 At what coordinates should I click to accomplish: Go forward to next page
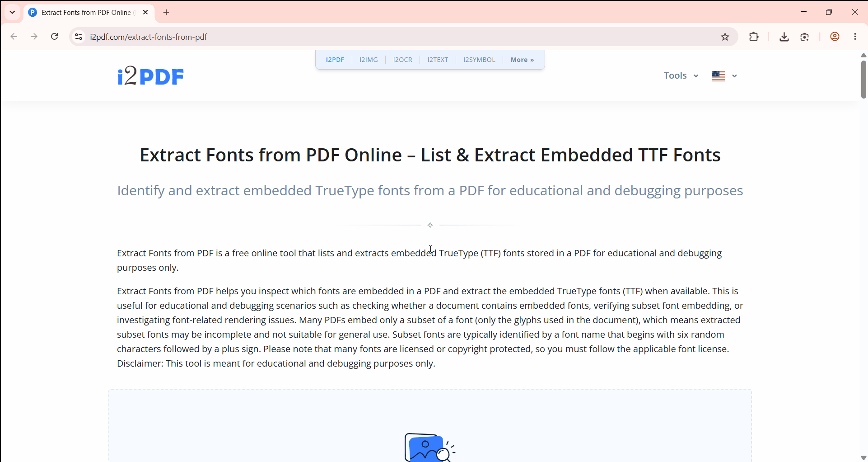coord(34,37)
